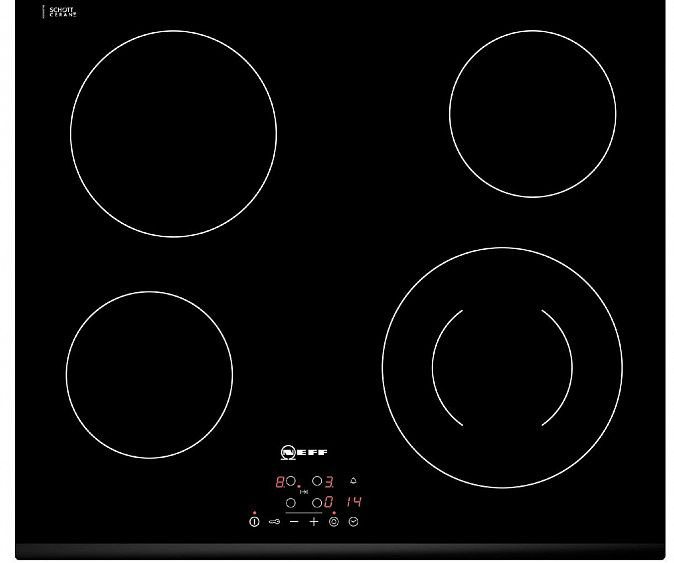Tap the dual-ring zone extension icon
Screen dimensions: 674x563
click(x=334, y=521)
